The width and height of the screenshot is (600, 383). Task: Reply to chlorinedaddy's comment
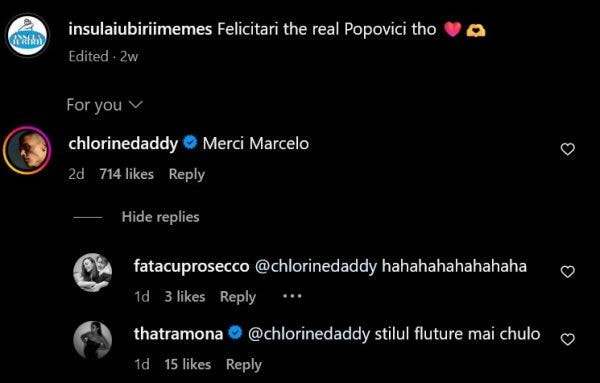click(x=187, y=174)
